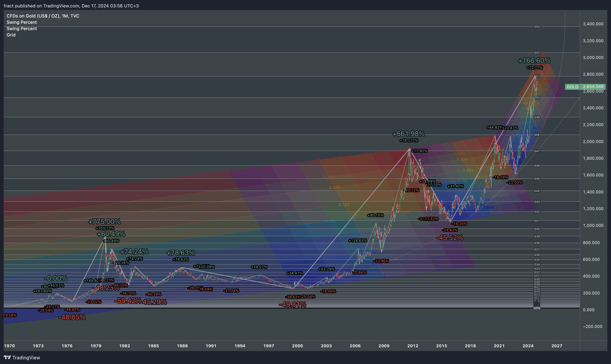Click the +23.47% label
Screen dimensions: 611x364
510,128
